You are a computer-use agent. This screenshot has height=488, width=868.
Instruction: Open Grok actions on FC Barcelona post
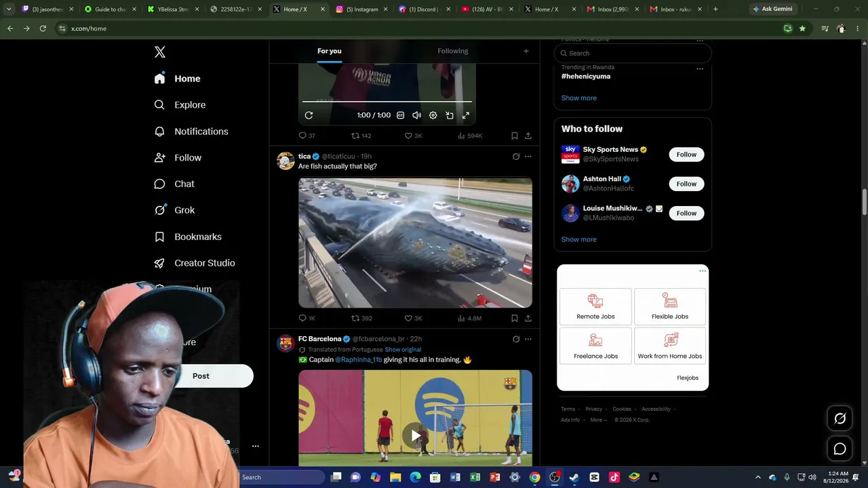click(516, 339)
